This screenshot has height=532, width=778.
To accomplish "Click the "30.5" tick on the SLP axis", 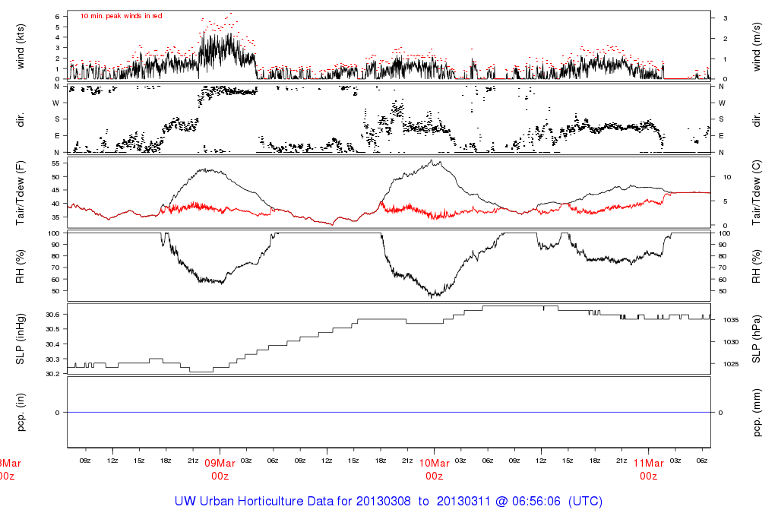I will click(52, 330).
